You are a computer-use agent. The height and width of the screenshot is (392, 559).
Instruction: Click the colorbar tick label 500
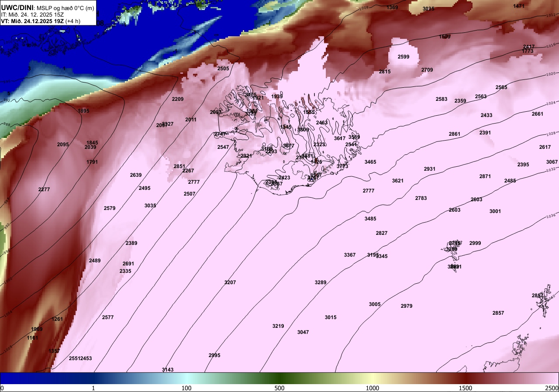pyautogui.click(x=279, y=388)
